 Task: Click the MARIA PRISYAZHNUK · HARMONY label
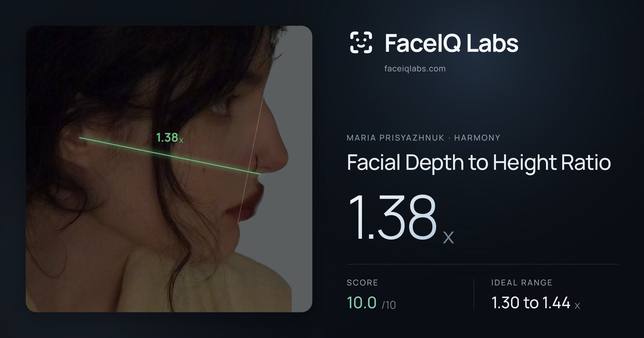[423, 138]
